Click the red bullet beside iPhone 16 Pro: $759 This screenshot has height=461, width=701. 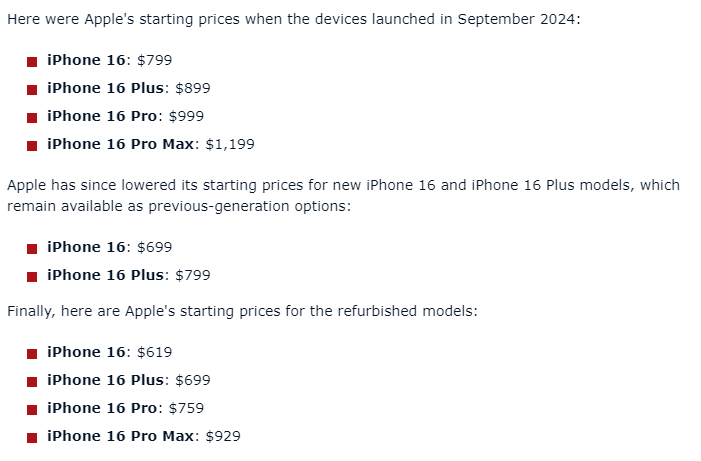(x=33, y=409)
